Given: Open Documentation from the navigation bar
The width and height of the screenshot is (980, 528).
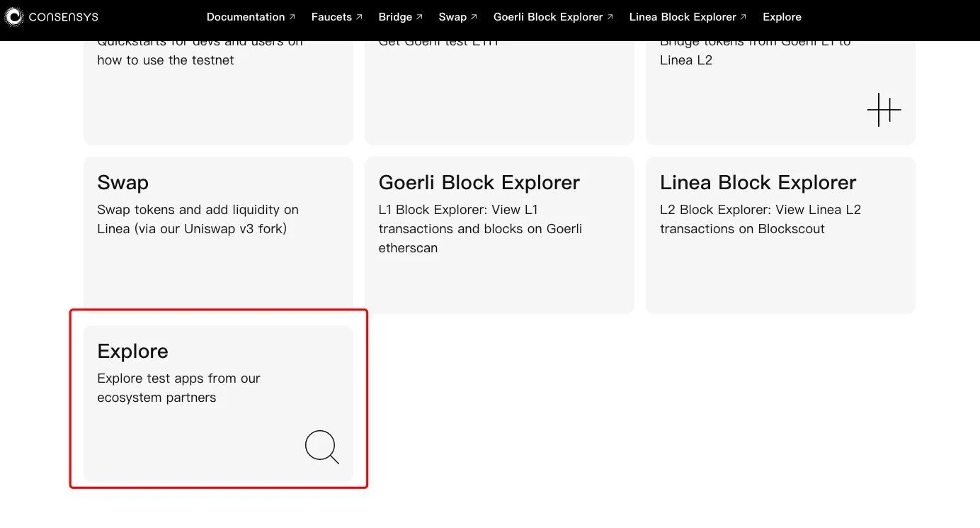Looking at the screenshot, I should [246, 16].
